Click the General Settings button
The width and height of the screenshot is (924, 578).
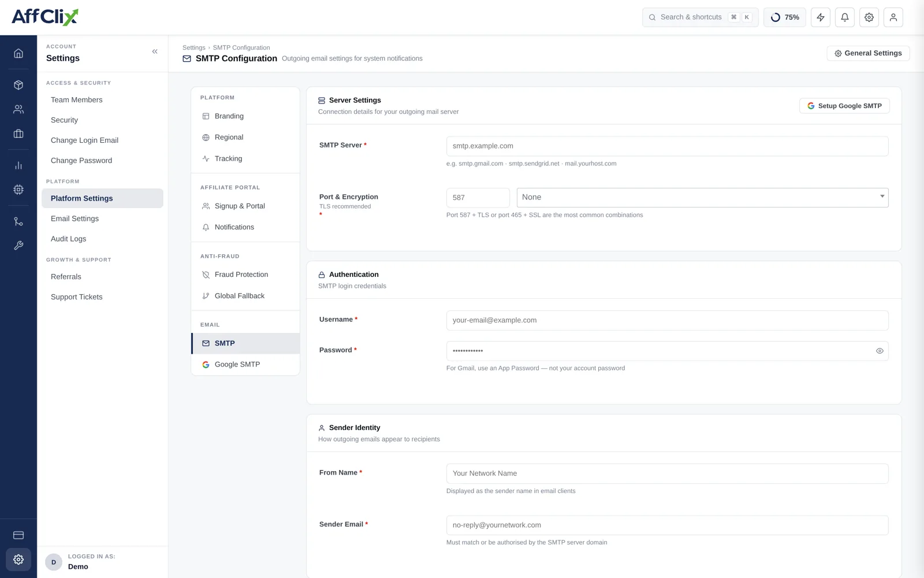[868, 53]
